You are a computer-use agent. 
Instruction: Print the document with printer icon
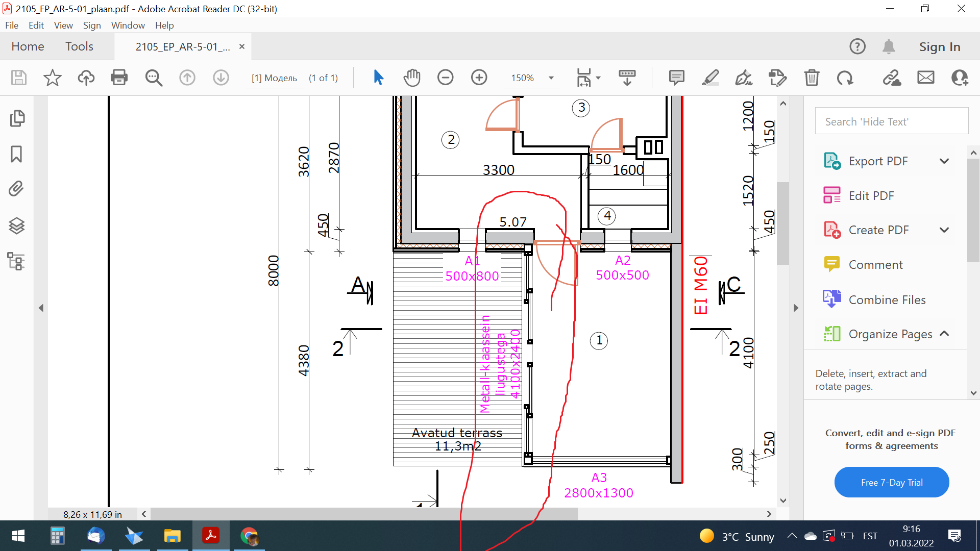tap(119, 78)
